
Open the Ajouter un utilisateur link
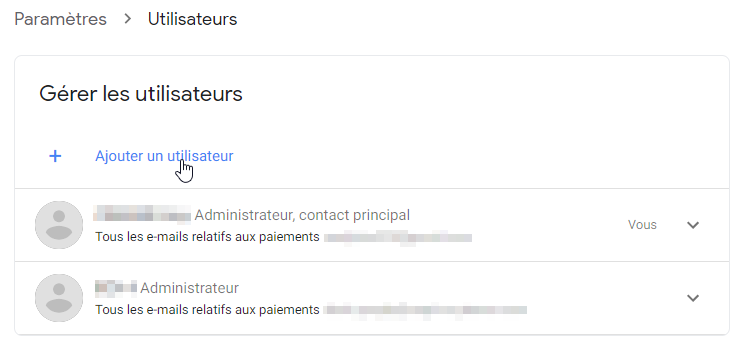click(x=164, y=156)
